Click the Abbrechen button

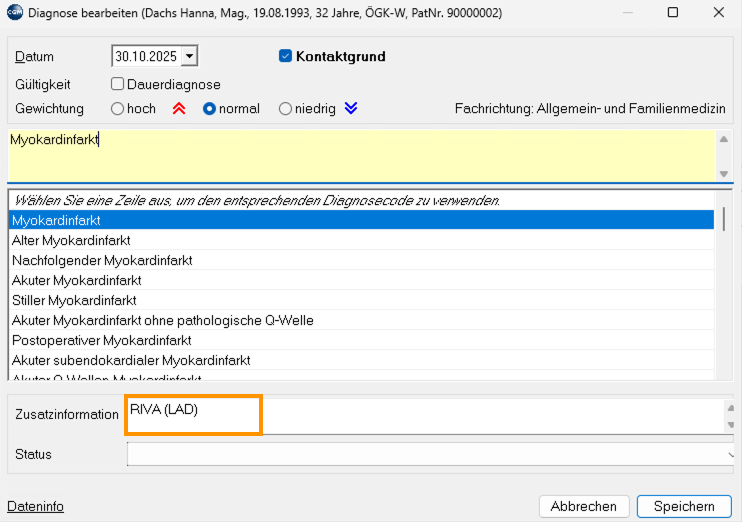point(584,506)
